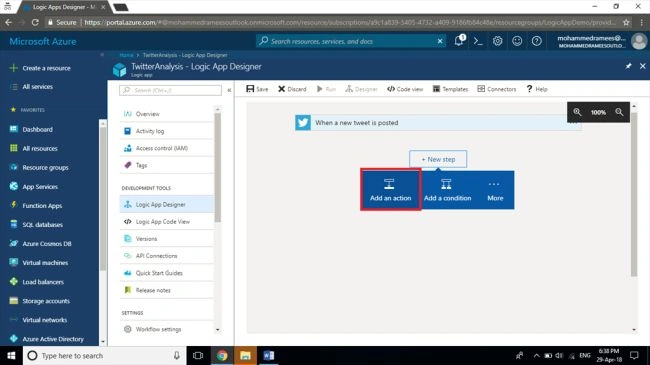Click Microsoft Azure home logo
Screen dimensions: 650x365
click(x=43, y=41)
